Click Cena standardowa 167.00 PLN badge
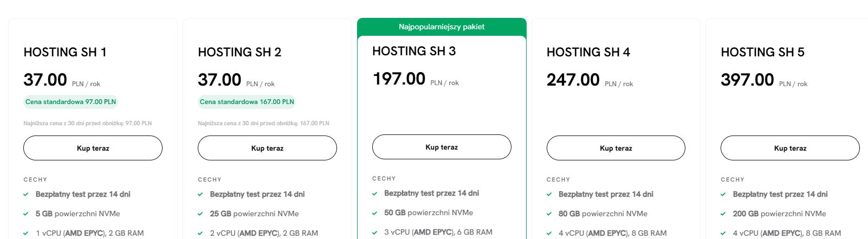The image size is (868, 239). 247,102
